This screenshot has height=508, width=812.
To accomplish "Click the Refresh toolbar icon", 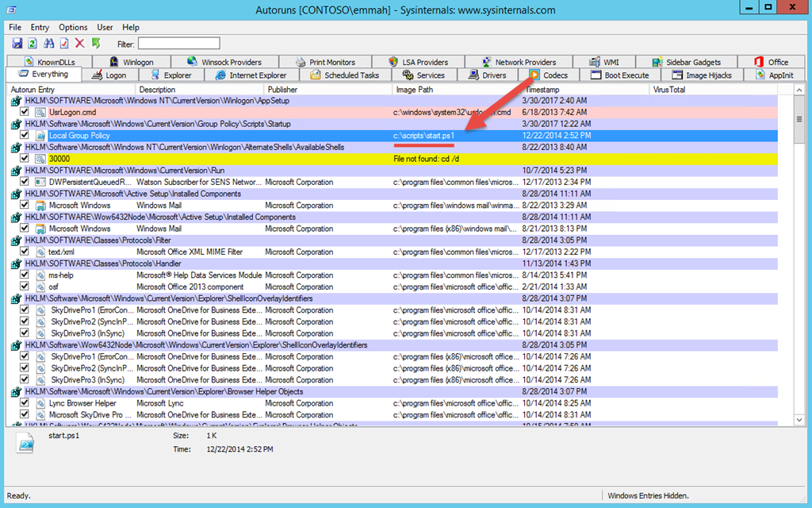I will [x=33, y=44].
